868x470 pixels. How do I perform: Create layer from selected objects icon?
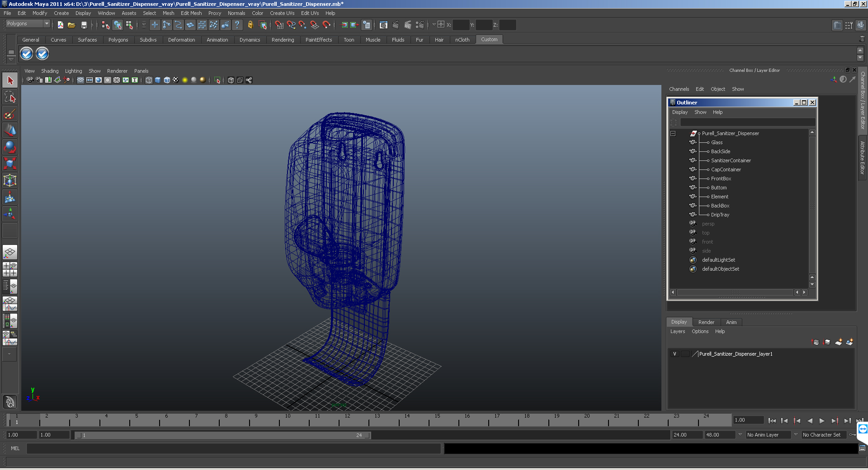click(x=849, y=342)
